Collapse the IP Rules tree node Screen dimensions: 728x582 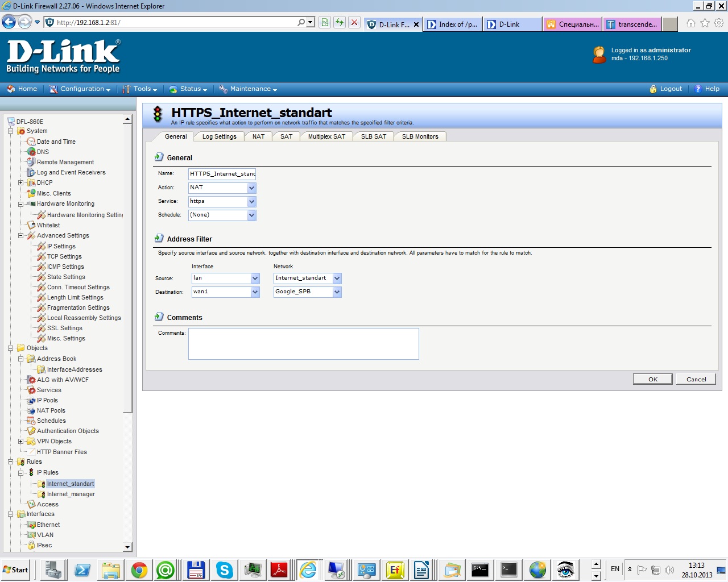point(21,472)
